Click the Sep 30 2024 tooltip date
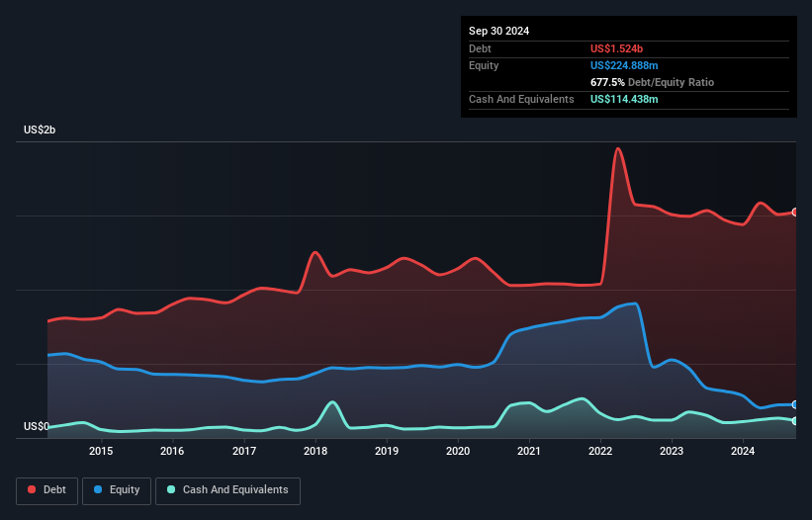The height and width of the screenshot is (520, 812). click(x=498, y=31)
